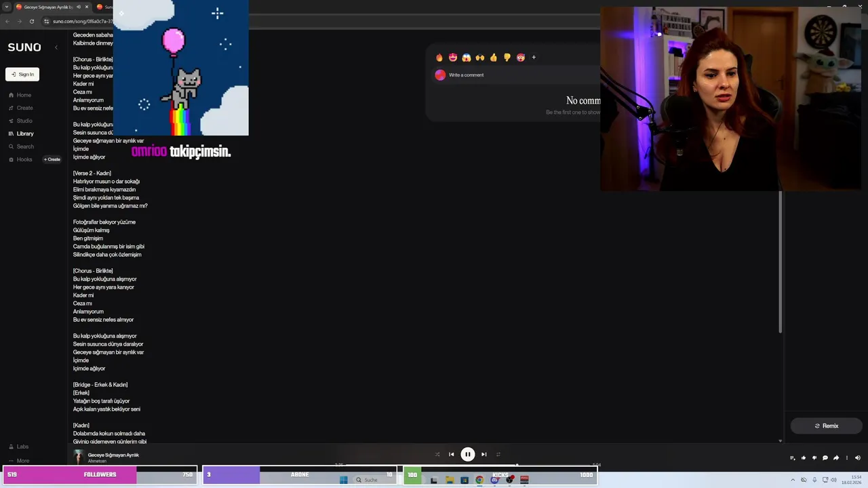The height and width of the screenshot is (488, 868).
Task: Skip to the previous track
Action: click(452, 454)
